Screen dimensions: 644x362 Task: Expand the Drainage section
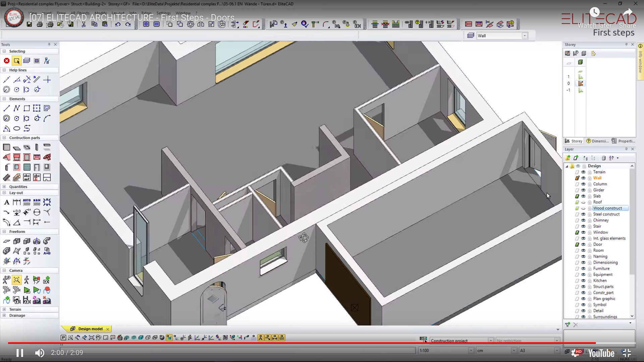pyautogui.click(x=4, y=315)
